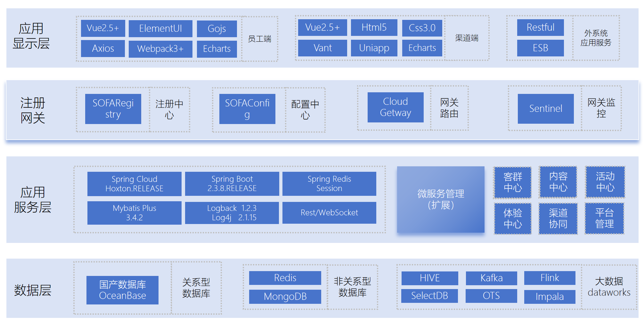The width and height of the screenshot is (644, 324).
Task: Select Echarts block in the 员工端 group
Action: 217,49
